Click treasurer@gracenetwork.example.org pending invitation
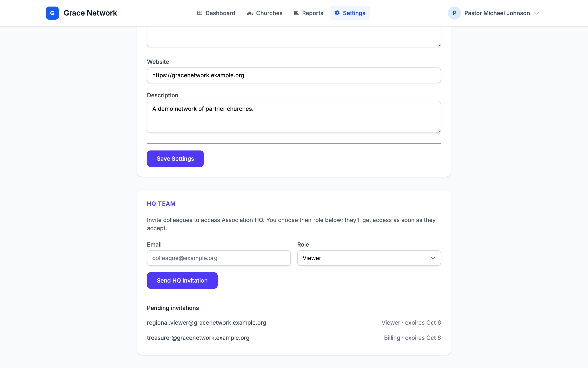This screenshot has width=588, height=368. click(x=198, y=338)
